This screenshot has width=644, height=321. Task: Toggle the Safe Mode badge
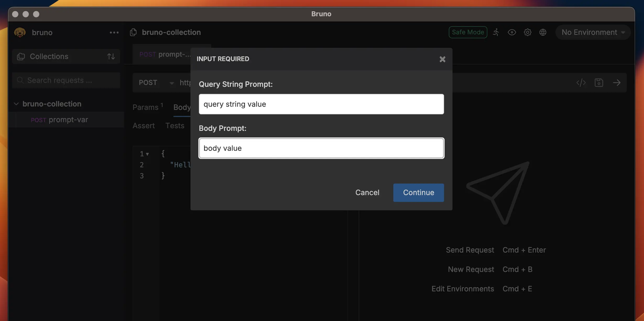tap(468, 32)
